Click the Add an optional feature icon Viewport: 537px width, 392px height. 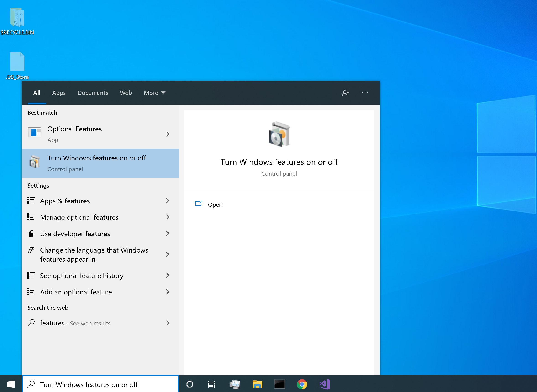[x=31, y=292]
